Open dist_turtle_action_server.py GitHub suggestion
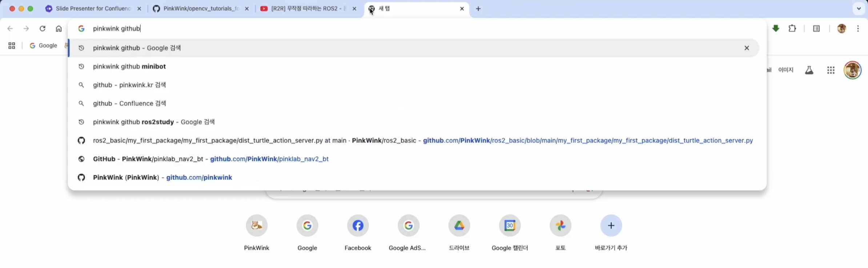The height and width of the screenshot is (268, 868). pos(414,141)
